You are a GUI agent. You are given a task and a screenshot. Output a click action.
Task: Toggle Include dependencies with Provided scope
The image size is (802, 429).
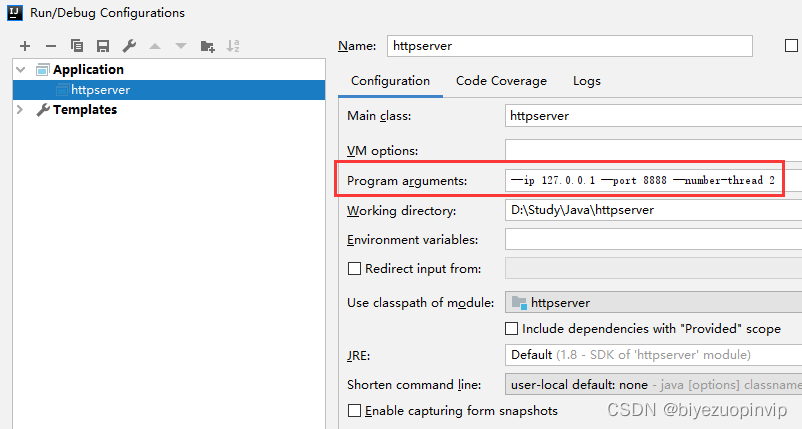[511, 328]
